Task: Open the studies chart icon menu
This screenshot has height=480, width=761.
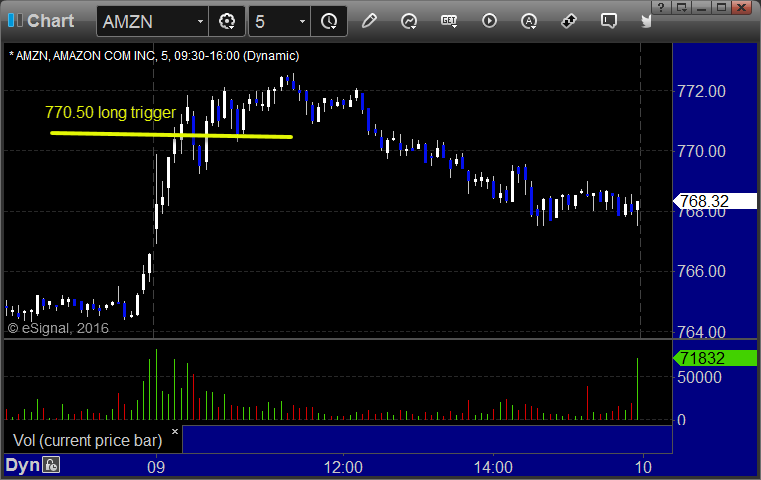Action: point(409,21)
